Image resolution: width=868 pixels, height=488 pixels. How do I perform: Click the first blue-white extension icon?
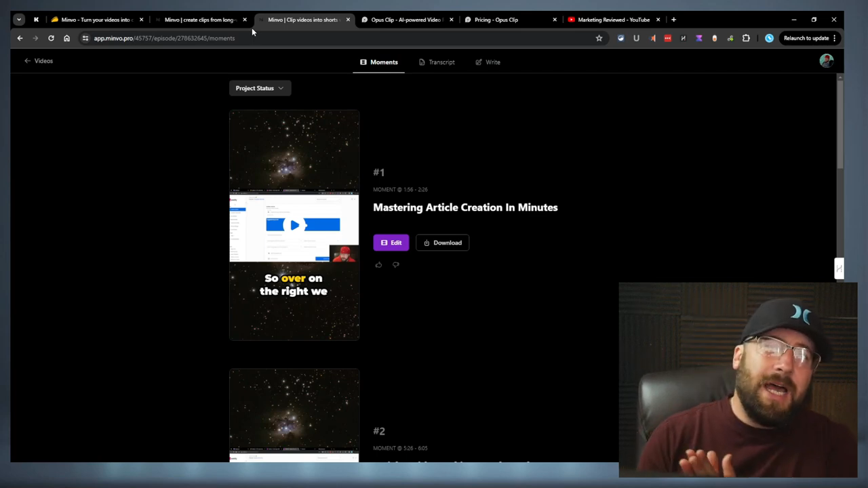[620, 38]
